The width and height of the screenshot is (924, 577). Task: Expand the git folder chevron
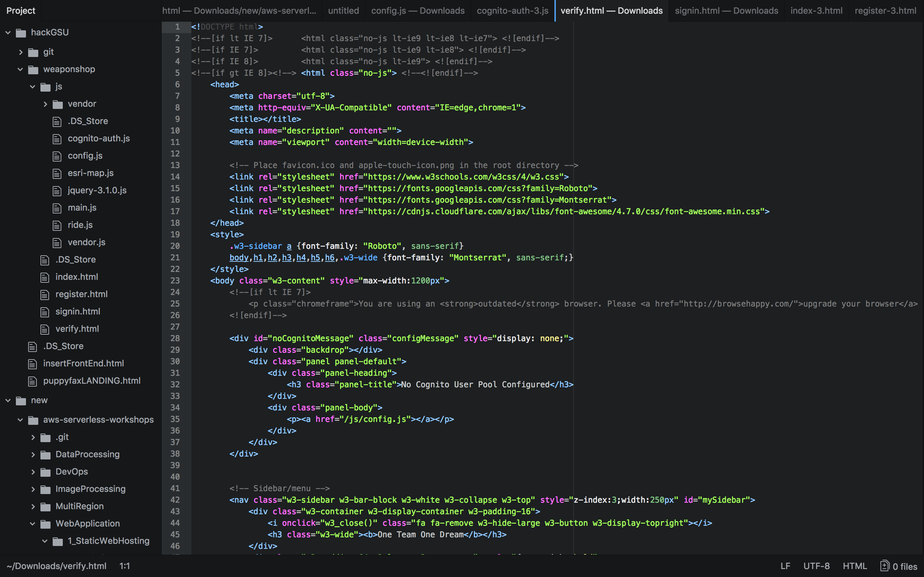tap(21, 52)
